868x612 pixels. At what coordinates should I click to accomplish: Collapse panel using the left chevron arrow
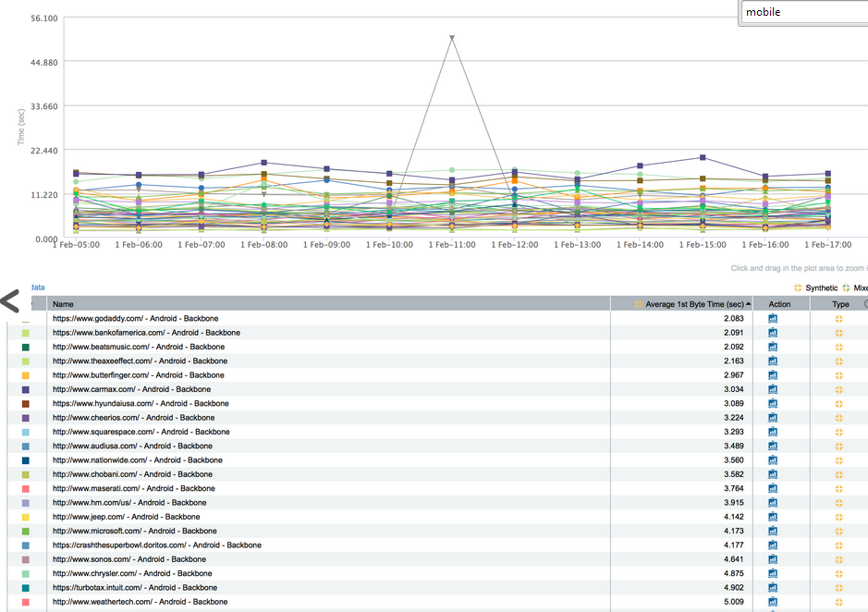click(9, 300)
